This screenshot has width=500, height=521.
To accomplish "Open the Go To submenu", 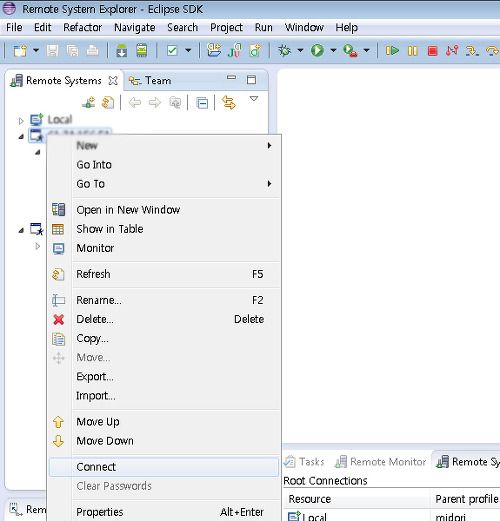I will coord(164,184).
